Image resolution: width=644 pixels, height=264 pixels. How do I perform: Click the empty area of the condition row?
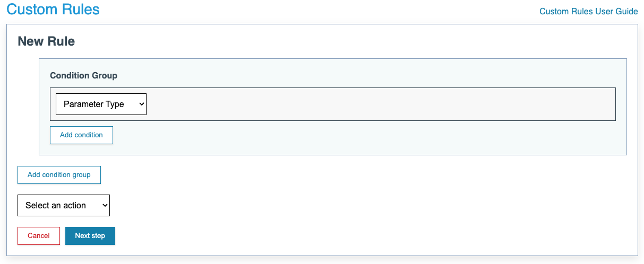[372, 104]
